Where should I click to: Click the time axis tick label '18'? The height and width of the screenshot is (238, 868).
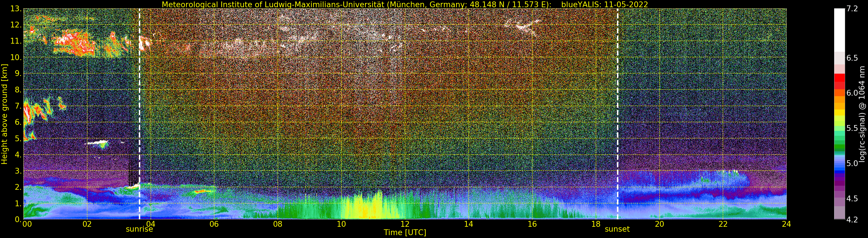coord(596,224)
